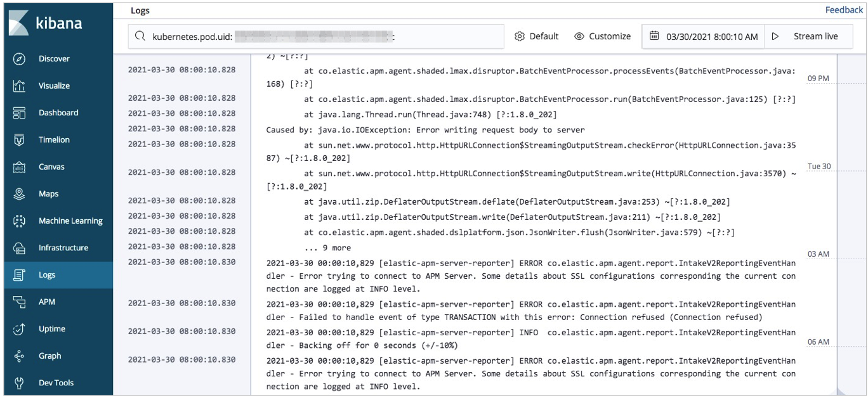Jump to 06 AM on log minimap
This screenshot has height=398, width=868.
point(818,342)
